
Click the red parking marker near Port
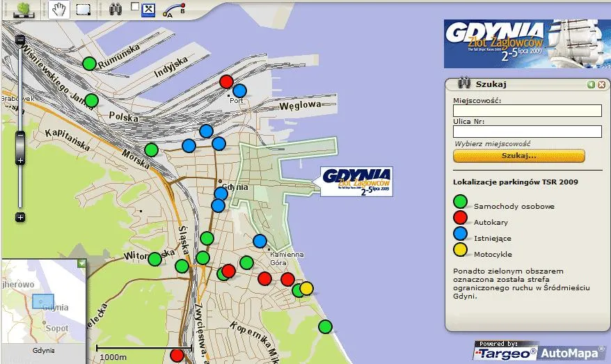tap(226, 81)
